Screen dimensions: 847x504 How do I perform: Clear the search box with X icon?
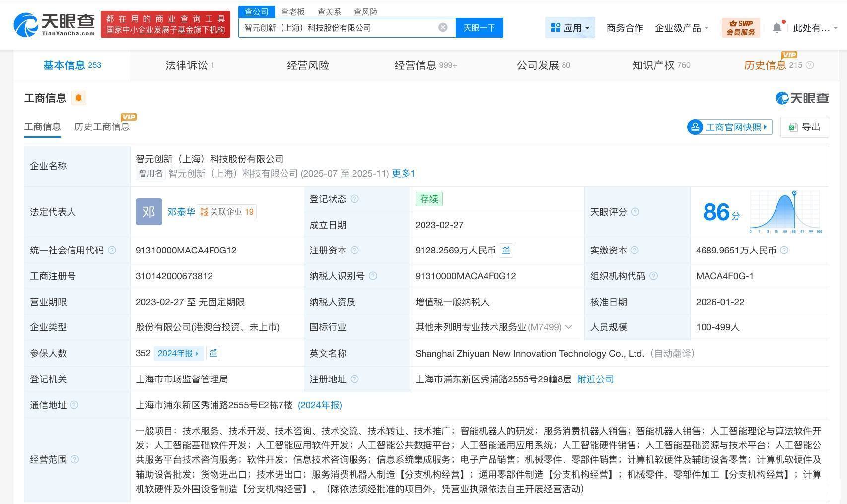point(443,27)
